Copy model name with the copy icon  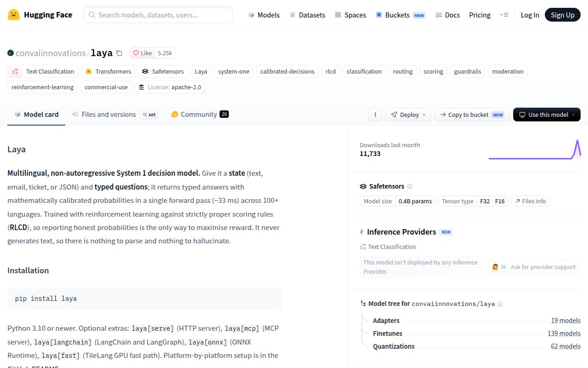click(x=119, y=53)
